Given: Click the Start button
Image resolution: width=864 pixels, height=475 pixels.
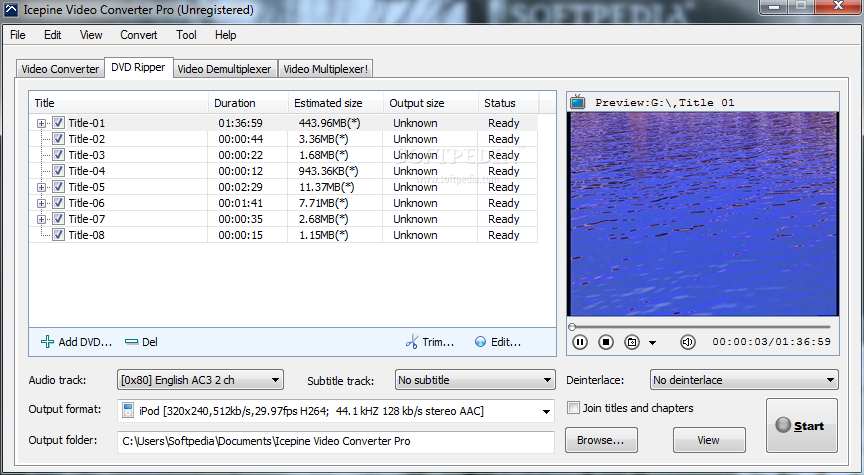Looking at the screenshot, I should click(x=802, y=425).
